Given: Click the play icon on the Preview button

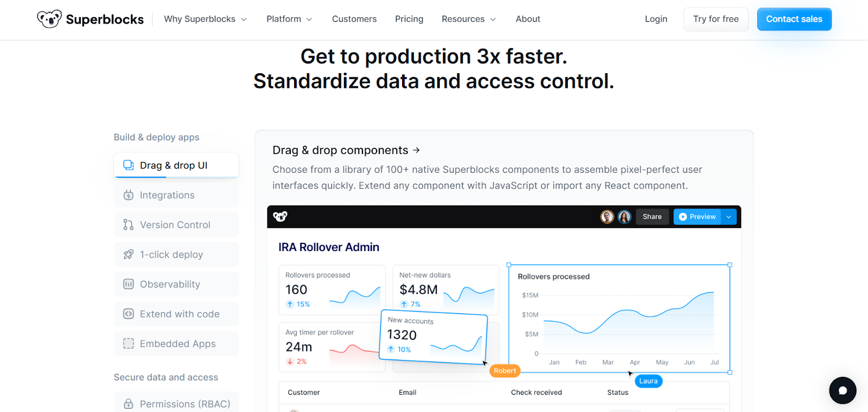Looking at the screenshot, I should pos(683,217).
